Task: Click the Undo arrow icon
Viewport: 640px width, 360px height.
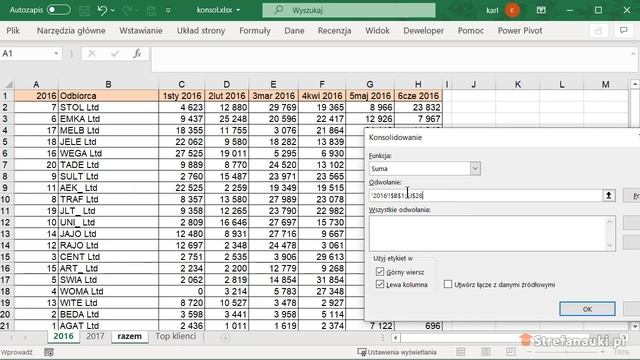Action: [x=102, y=10]
